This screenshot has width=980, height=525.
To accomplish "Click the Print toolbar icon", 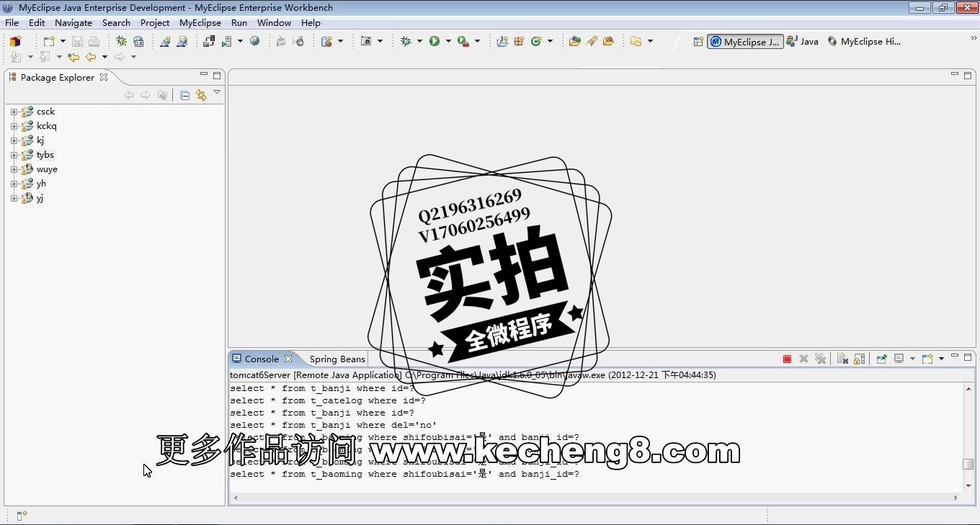I will (x=94, y=42).
